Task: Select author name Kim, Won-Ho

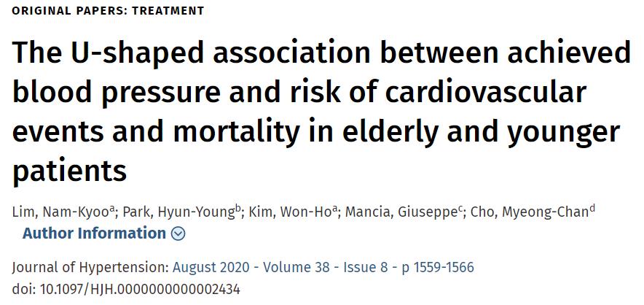Action: click(294, 213)
